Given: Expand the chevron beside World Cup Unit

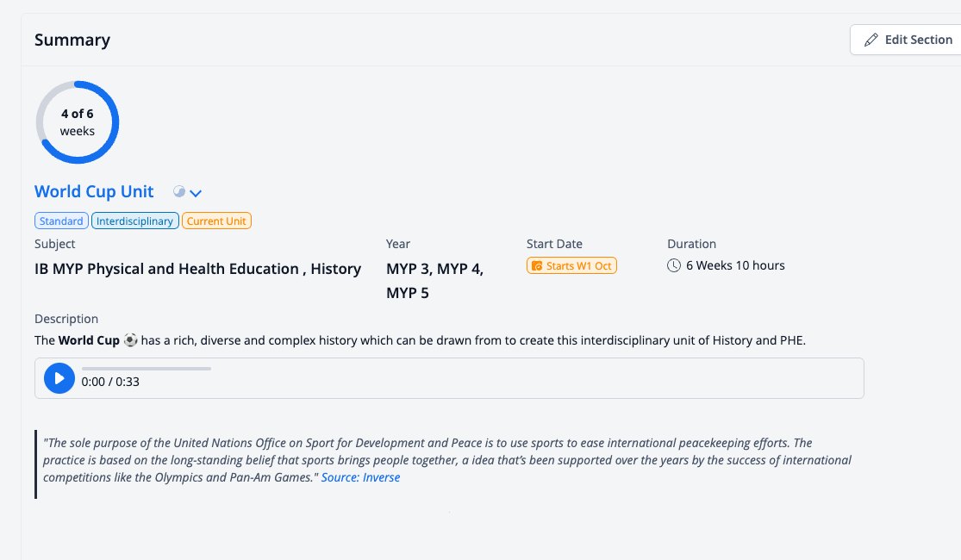Looking at the screenshot, I should pyautogui.click(x=196, y=193).
